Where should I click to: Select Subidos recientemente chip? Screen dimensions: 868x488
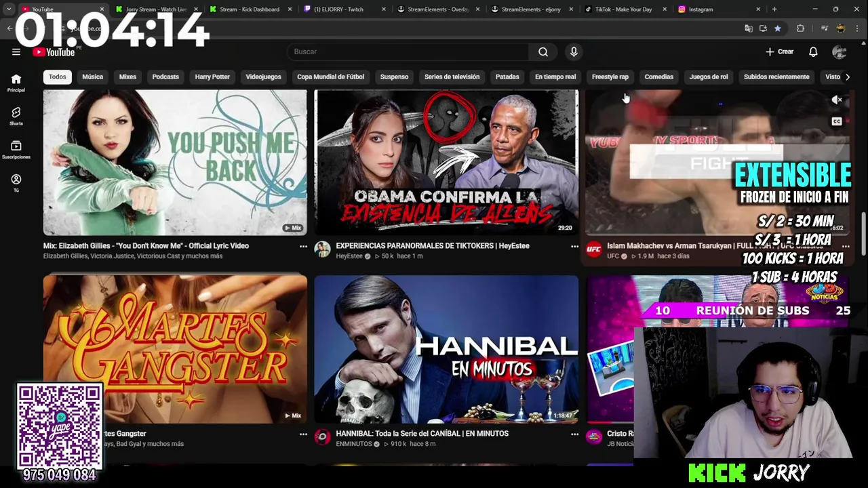[776, 77]
